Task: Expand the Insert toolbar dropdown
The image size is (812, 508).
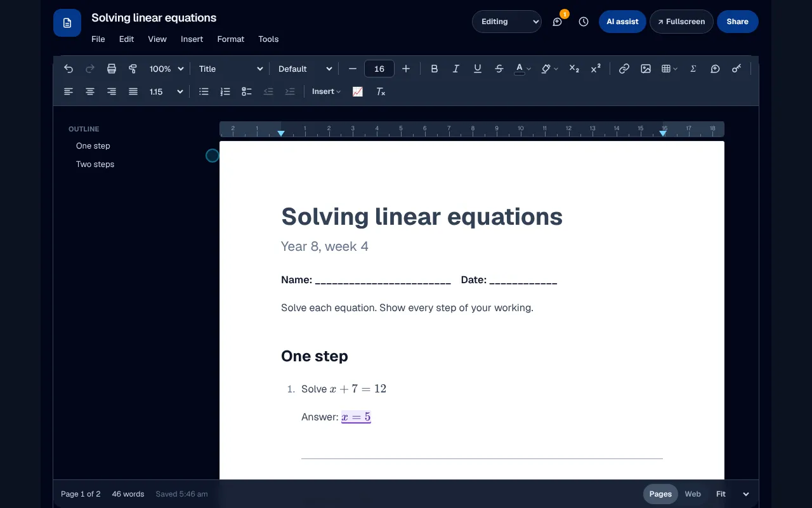Action: point(326,91)
